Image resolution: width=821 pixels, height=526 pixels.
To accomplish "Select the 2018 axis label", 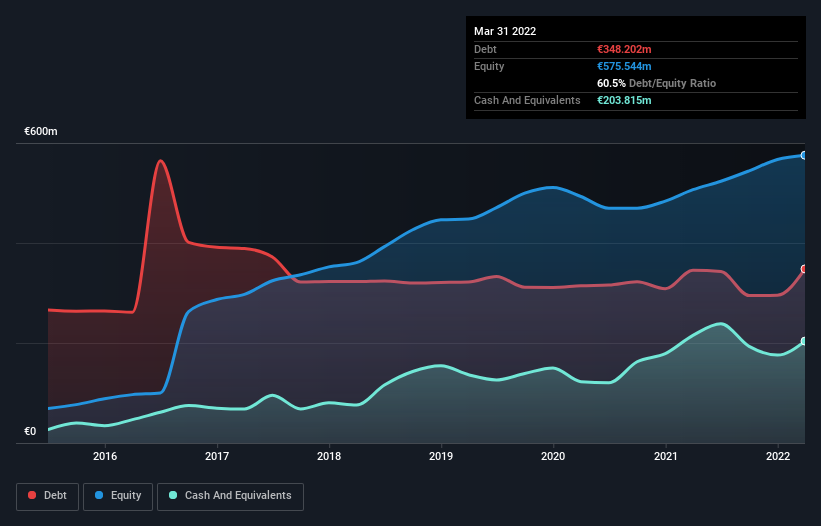I will click(329, 456).
